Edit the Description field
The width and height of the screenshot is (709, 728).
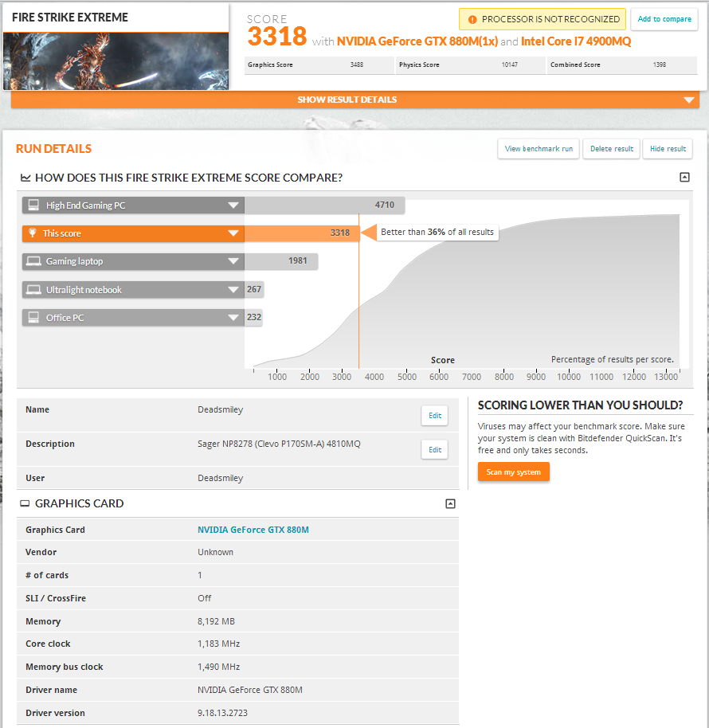[x=435, y=449]
